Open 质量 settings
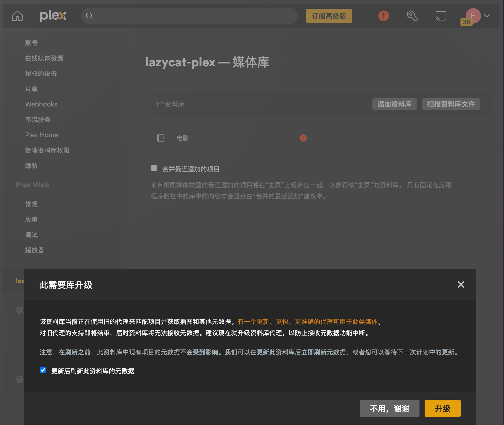Screen dimensions: 504x425 coord(31,219)
